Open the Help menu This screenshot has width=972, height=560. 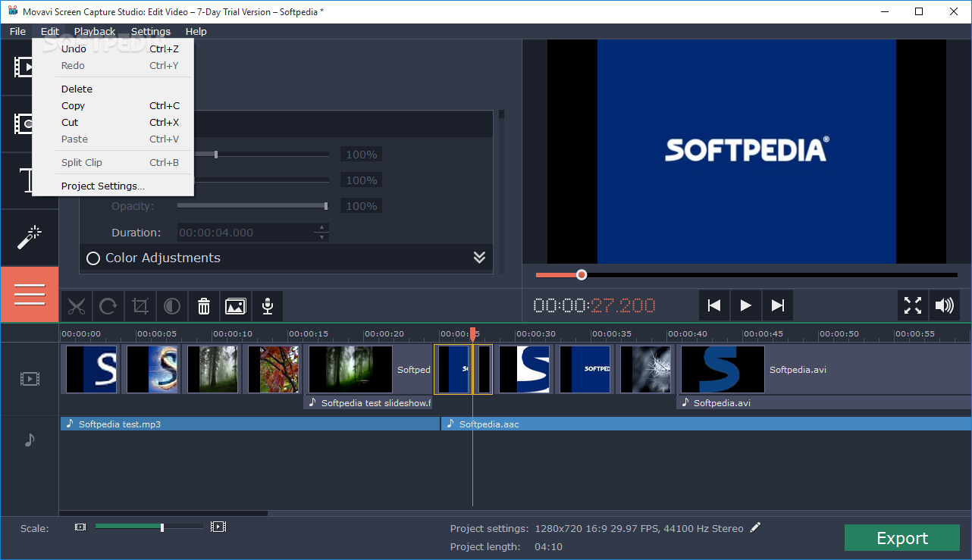tap(196, 31)
